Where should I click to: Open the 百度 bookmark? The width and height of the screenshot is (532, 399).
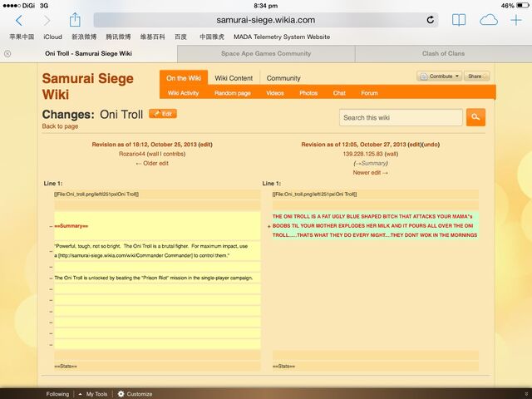tap(181, 37)
